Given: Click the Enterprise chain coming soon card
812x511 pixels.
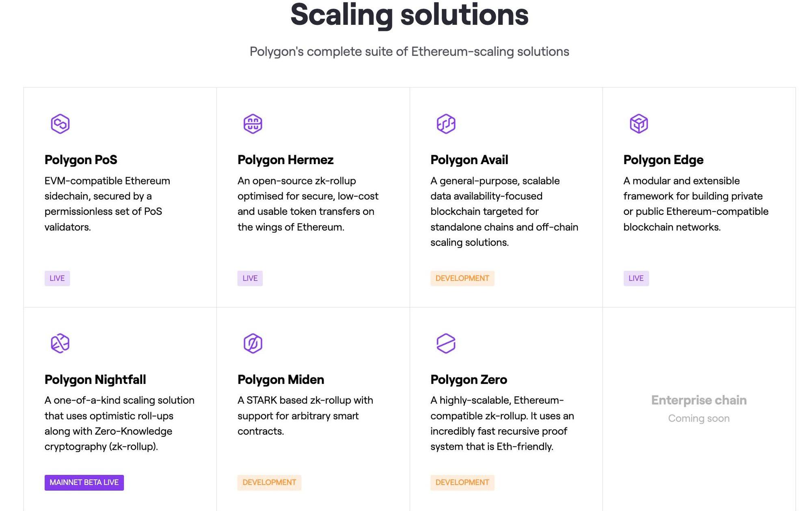Looking at the screenshot, I should click(x=699, y=409).
